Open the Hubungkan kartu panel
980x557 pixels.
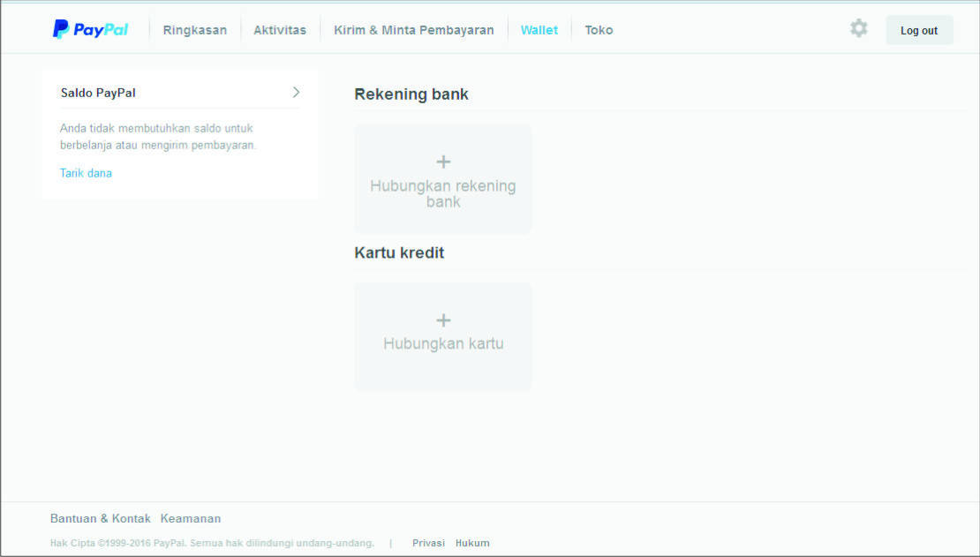point(442,336)
